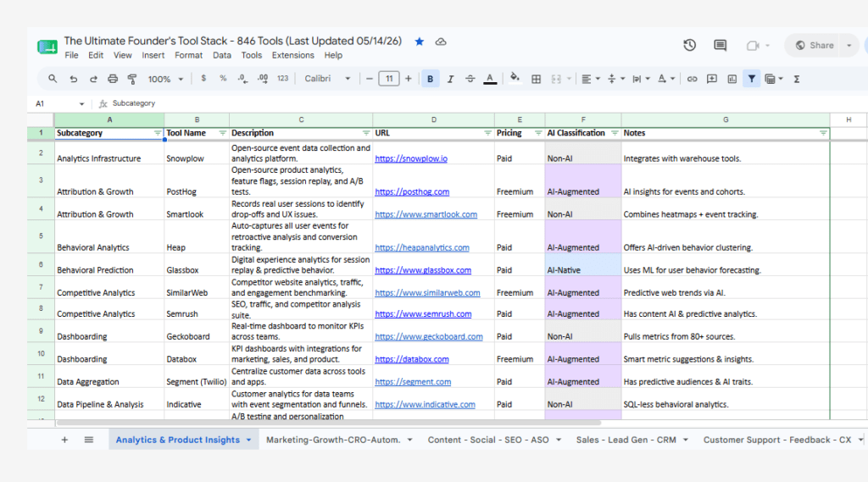Image resolution: width=868 pixels, height=482 pixels.
Task: Click the Insert chart icon
Action: coord(732,79)
